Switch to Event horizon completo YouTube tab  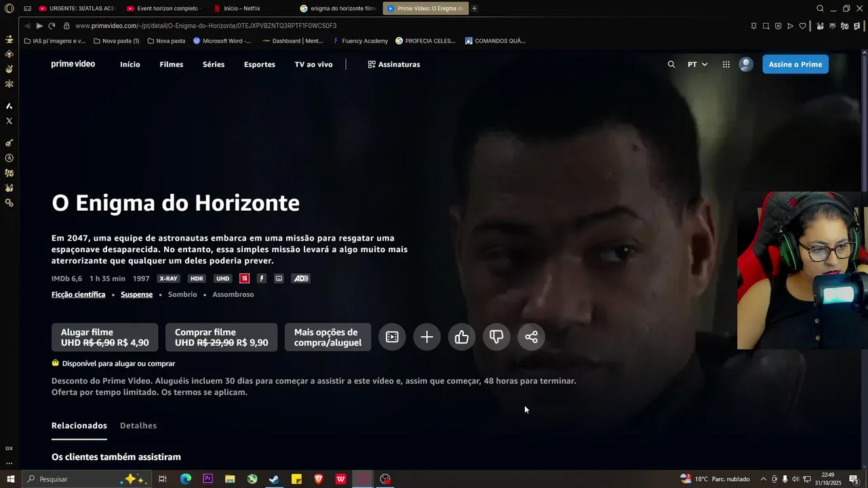[x=165, y=8]
